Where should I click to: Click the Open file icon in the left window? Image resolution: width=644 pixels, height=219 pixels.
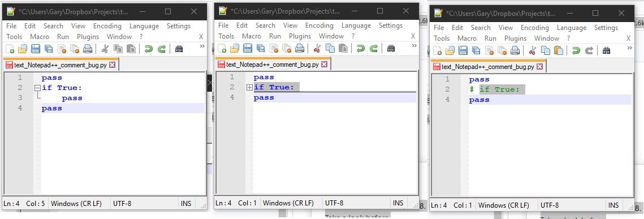click(x=22, y=49)
